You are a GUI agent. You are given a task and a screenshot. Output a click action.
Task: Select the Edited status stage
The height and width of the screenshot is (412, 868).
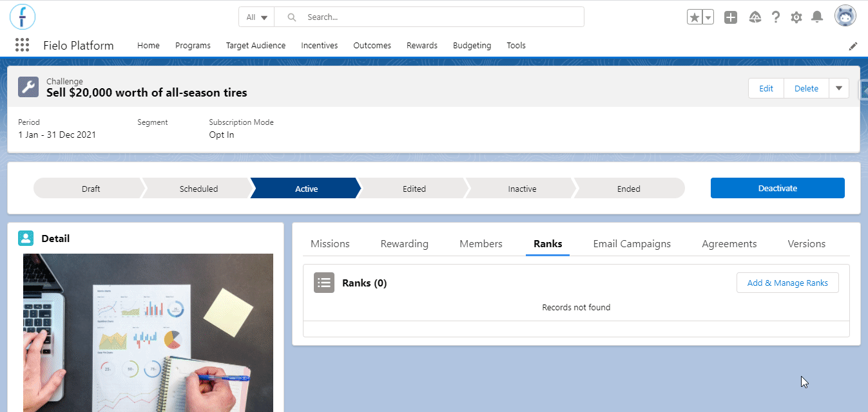[x=414, y=189]
